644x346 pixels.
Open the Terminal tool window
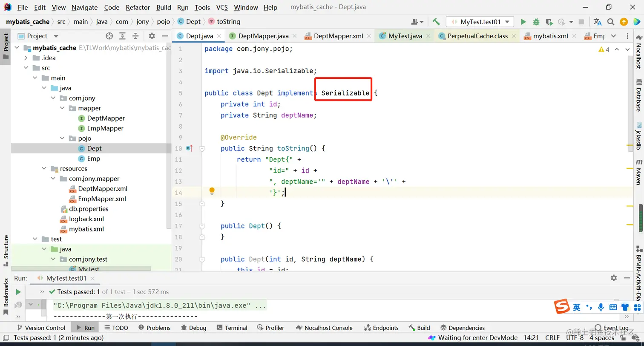(x=232, y=328)
